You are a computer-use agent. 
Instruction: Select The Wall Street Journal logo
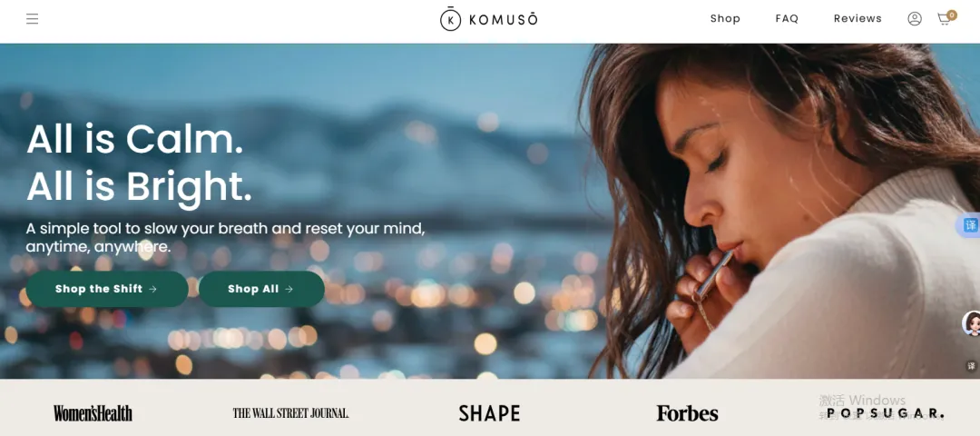coord(290,413)
